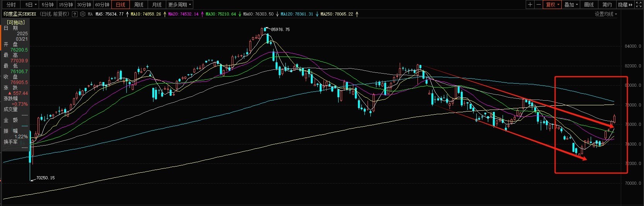Screen dimensions: 644x206
Task: Toggle the 画线 drawing tools mode
Action: coord(589,5)
